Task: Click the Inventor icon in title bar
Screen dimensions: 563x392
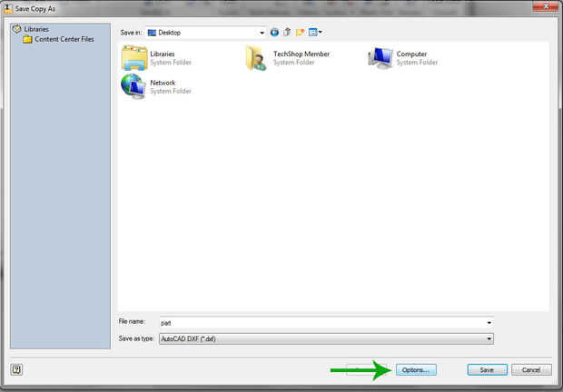Action: [x=7, y=8]
